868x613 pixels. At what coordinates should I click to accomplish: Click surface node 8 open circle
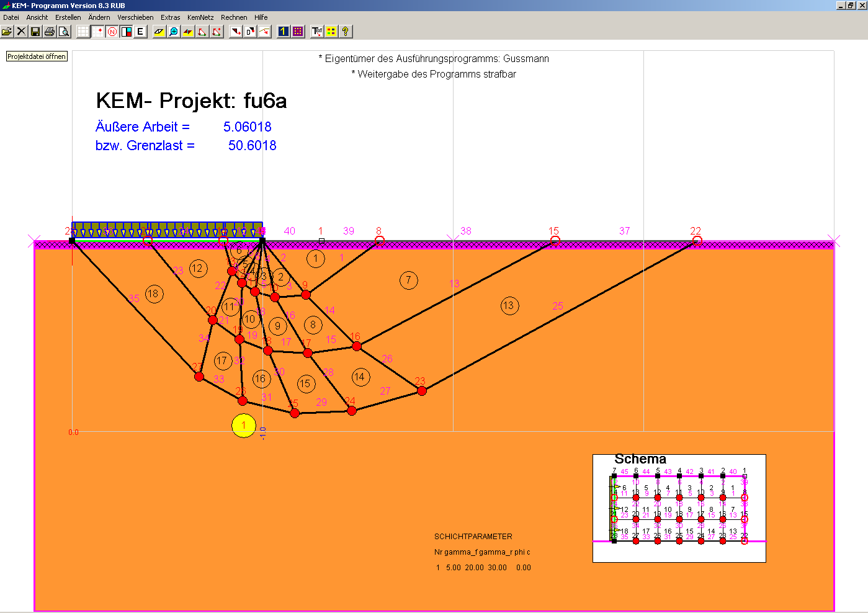pyautogui.click(x=380, y=241)
